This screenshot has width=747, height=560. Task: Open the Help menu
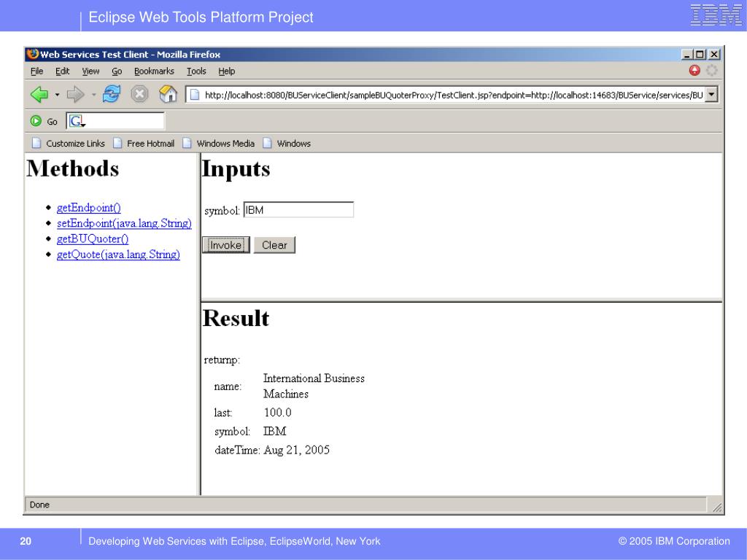(x=227, y=71)
